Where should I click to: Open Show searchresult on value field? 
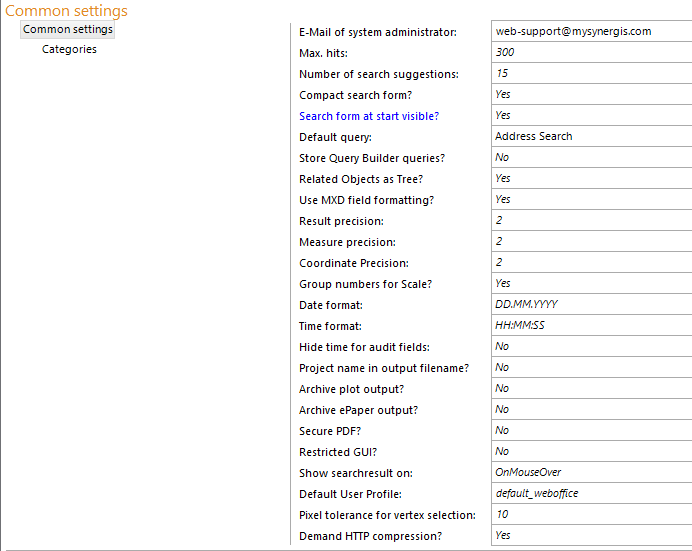(590, 472)
